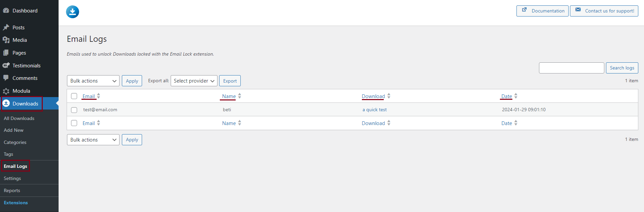Open the Settings submenu item

(x=12, y=178)
